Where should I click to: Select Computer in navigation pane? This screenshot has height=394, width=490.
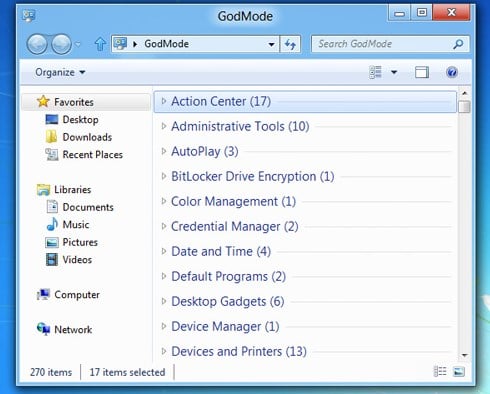tap(77, 295)
